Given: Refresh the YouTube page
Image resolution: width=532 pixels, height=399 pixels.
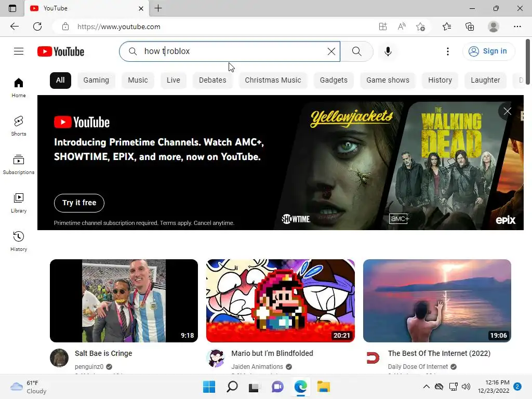Looking at the screenshot, I should (37, 26).
